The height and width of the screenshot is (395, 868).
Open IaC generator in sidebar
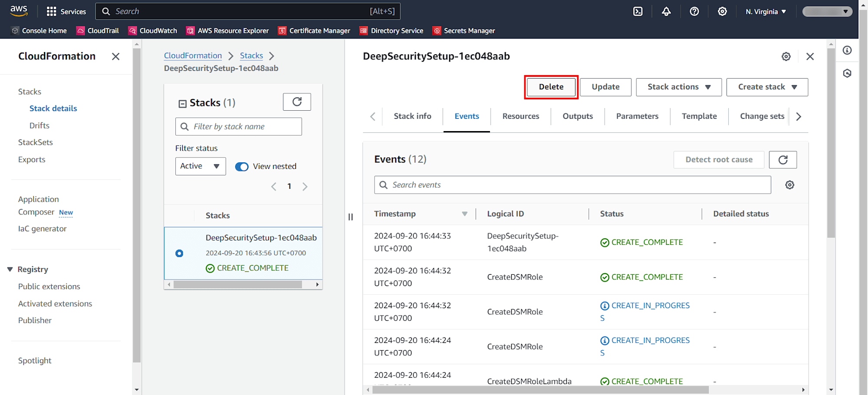(43, 229)
